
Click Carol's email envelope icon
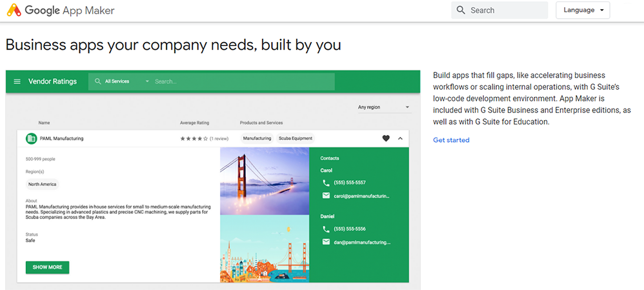(326, 196)
